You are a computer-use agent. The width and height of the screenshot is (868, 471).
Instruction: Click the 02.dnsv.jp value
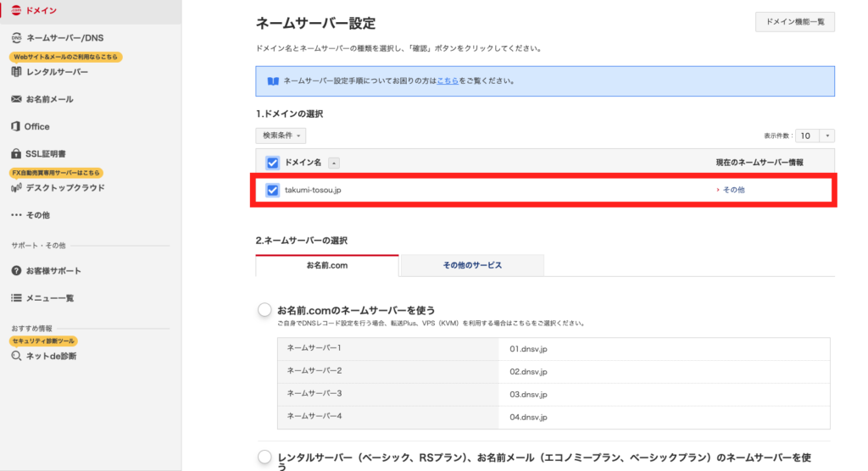528,372
